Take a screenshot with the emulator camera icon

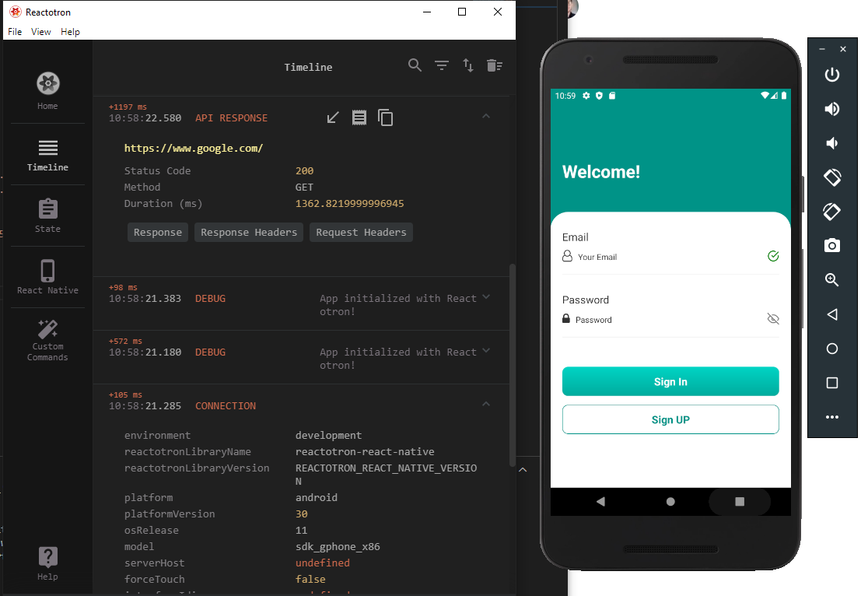click(832, 245)
